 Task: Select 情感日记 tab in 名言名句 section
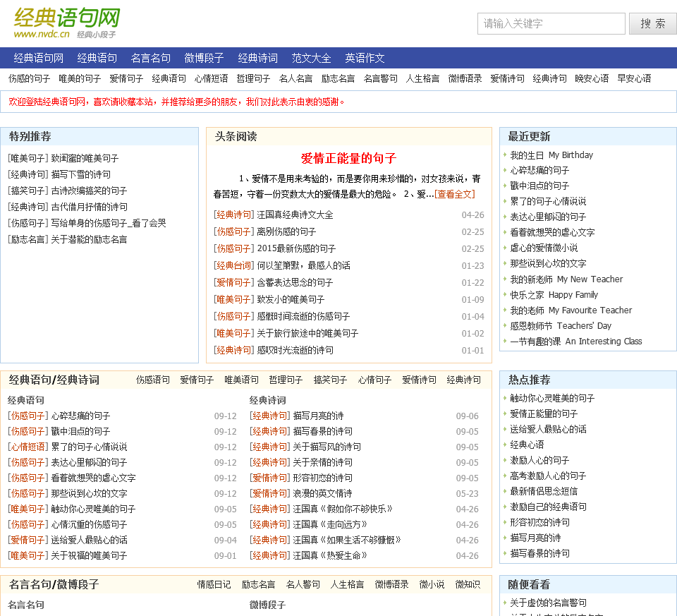pos(214,585)
